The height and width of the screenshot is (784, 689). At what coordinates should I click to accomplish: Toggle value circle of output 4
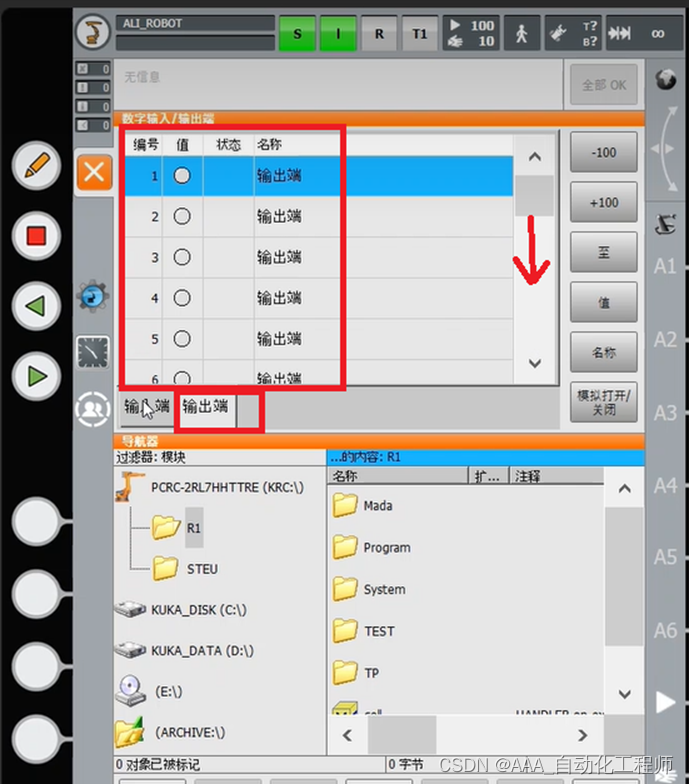[182, 298]
